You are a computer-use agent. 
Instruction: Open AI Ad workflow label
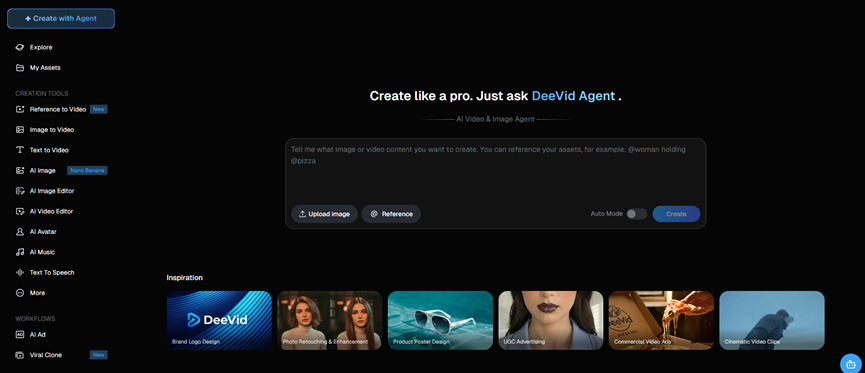(x=38, y=334)
